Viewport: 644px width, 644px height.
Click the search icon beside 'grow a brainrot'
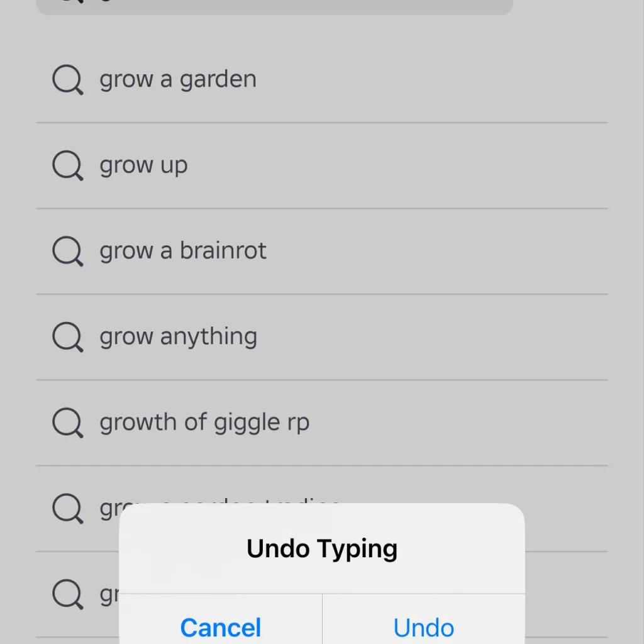coord(67,252)
